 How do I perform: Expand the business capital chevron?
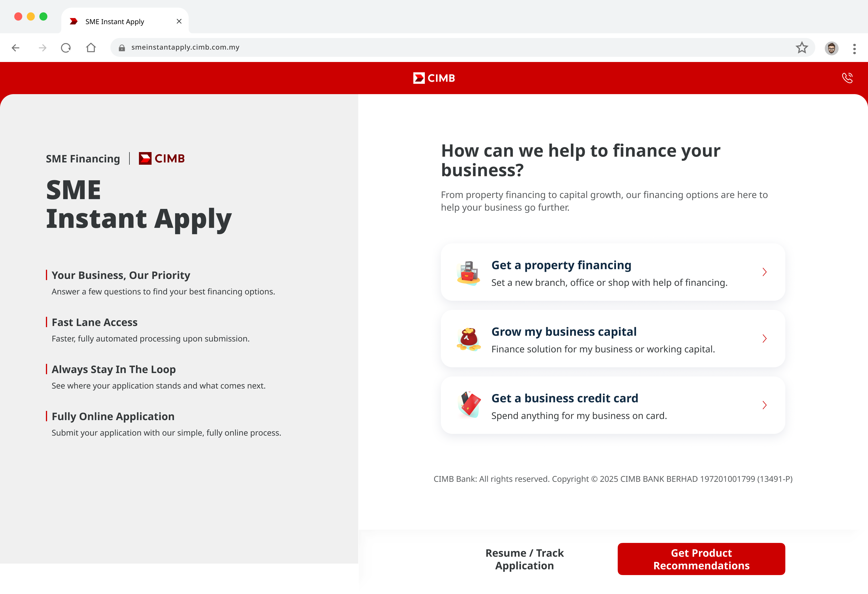pyautogui.click(x=764, y=339)
